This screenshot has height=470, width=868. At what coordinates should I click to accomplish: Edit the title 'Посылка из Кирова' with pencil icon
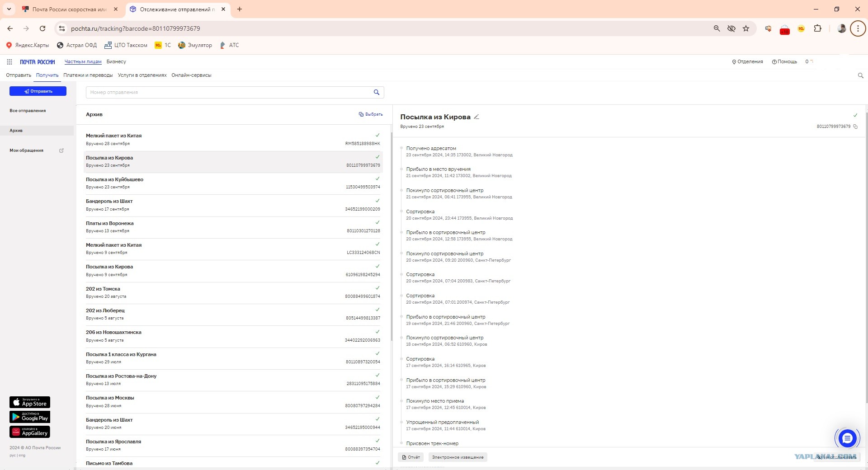pos(476,117)
